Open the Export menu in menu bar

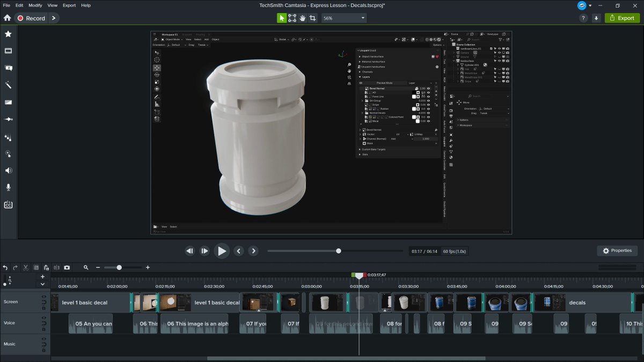(x=69, y=5)
